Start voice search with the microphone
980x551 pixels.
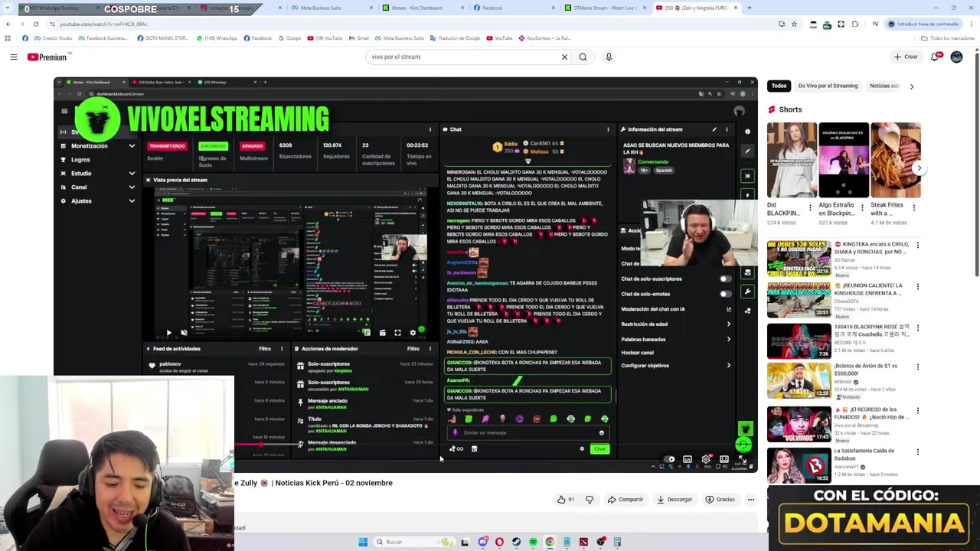[x=609, y=57]
